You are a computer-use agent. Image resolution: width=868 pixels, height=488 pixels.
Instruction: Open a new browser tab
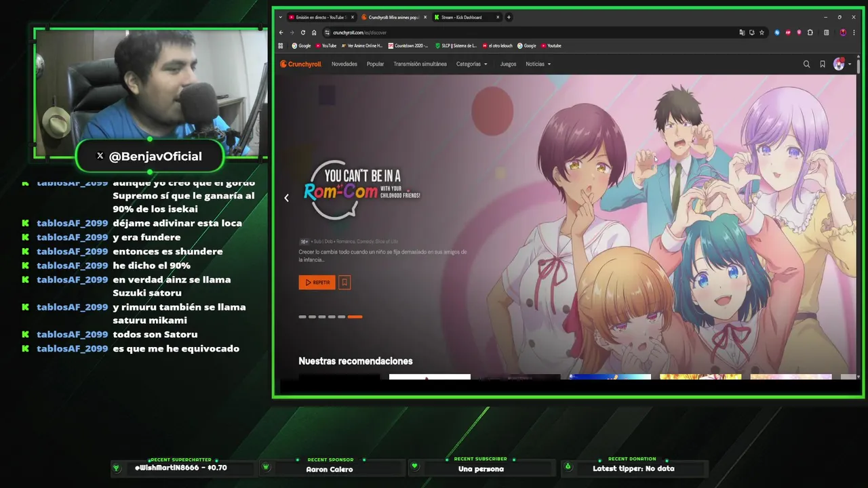509,17
